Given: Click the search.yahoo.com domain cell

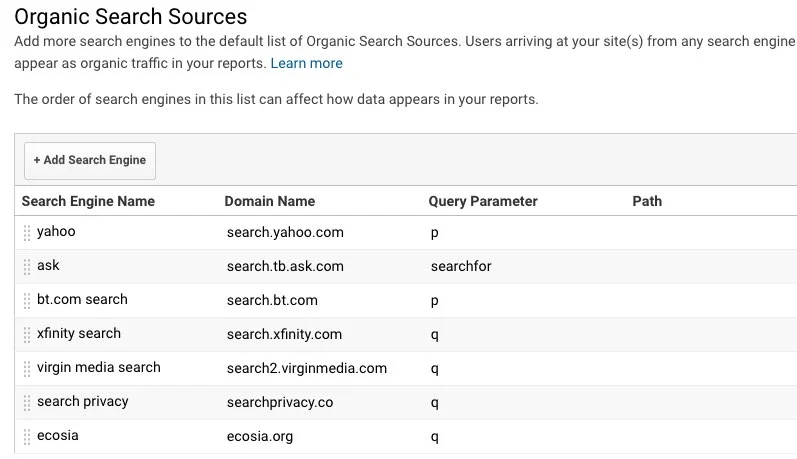Looking at the screenshot, I should tap(285, 232).
